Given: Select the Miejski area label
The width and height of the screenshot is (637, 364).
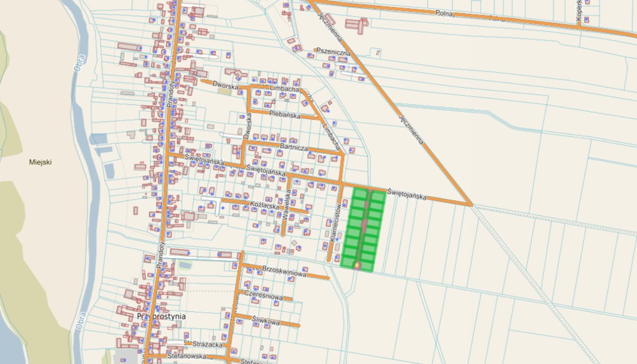Looking at the screenshot, I should point(40,162).
